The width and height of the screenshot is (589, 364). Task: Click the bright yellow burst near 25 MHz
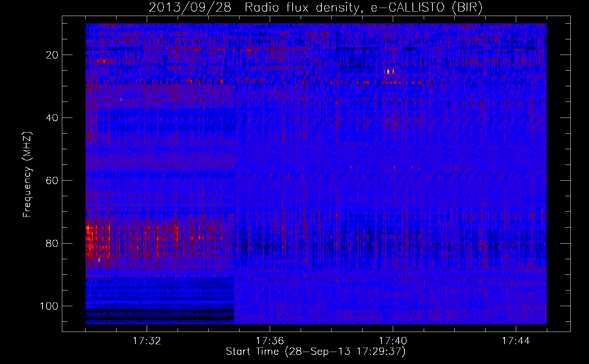coord(389,71)
